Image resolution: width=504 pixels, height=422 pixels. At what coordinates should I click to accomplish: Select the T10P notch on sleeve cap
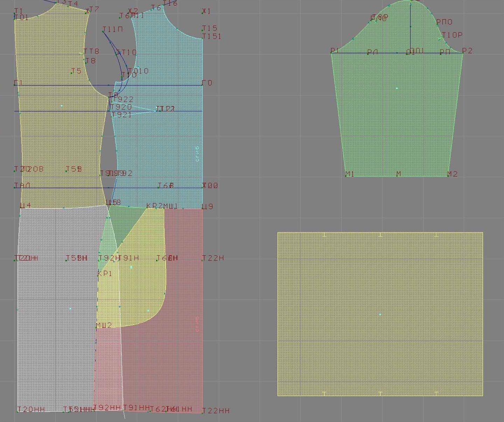451,35
